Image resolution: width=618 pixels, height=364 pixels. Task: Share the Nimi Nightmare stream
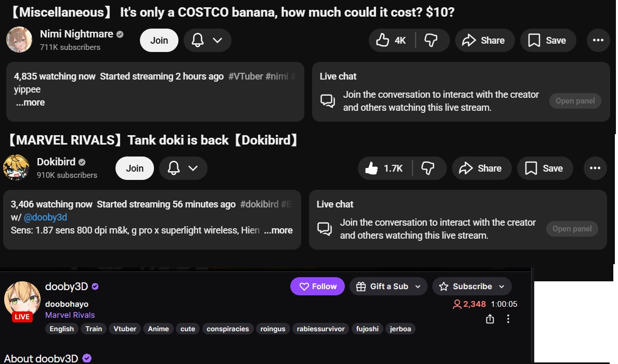[x=485, y=40]
